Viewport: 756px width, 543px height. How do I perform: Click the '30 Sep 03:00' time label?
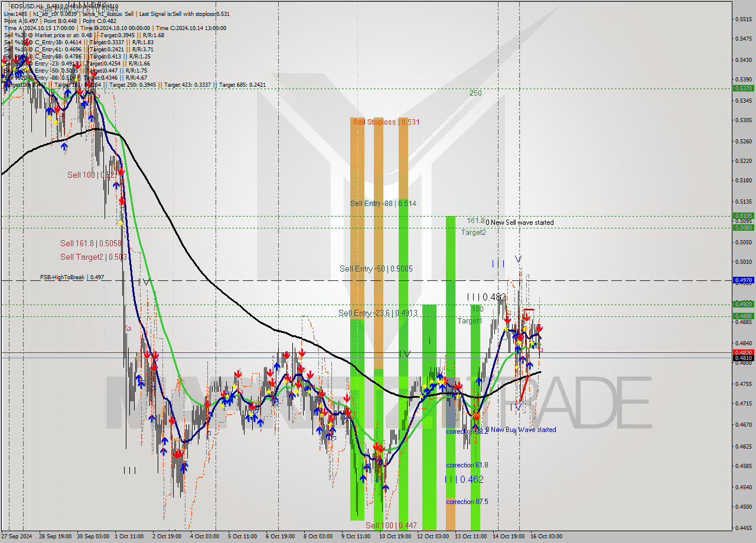point(93,537)
